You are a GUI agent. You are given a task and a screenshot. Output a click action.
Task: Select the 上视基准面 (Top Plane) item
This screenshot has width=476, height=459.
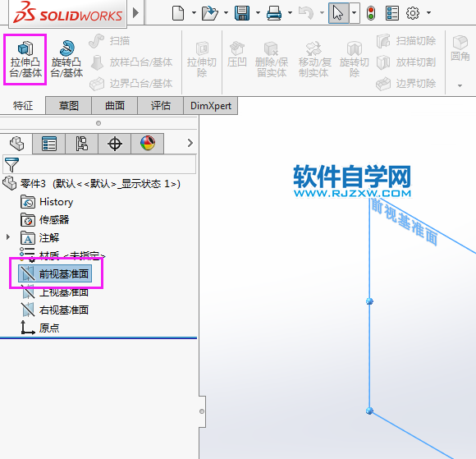(x=55, y=292)
